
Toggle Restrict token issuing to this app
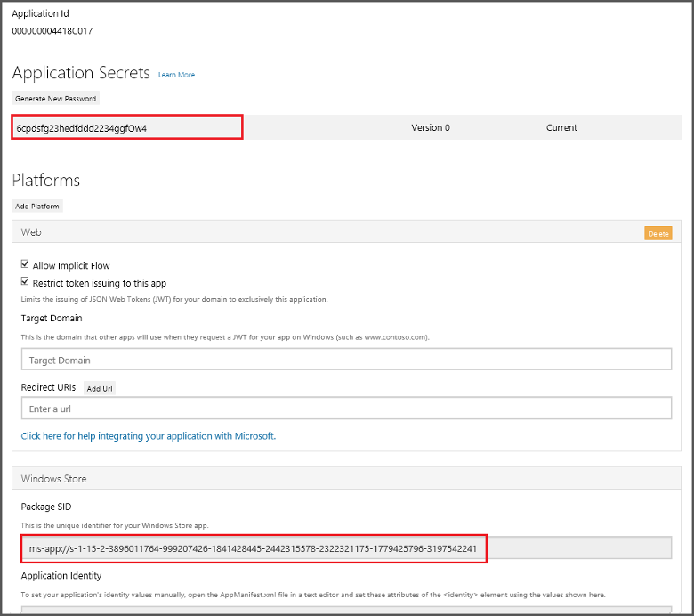coord(26,283)
